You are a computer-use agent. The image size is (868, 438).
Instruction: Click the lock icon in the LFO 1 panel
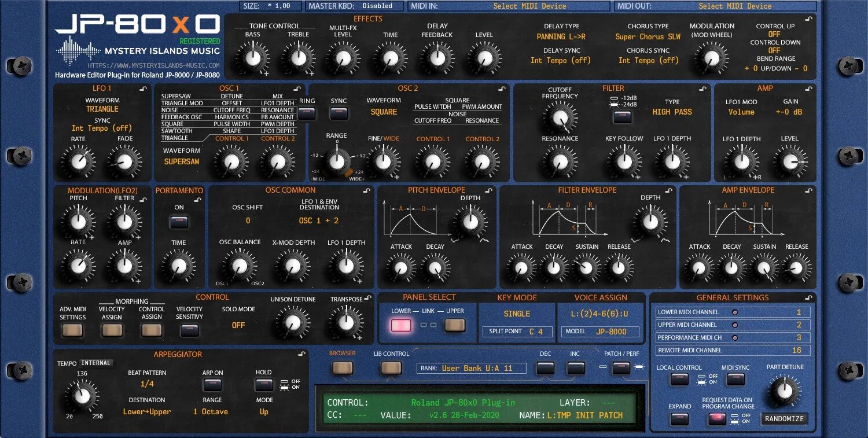pyautogui.click(x=144, y=89)
